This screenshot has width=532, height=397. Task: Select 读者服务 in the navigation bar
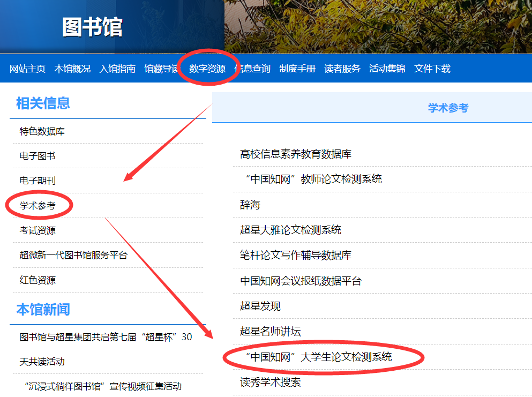(342, 69)
